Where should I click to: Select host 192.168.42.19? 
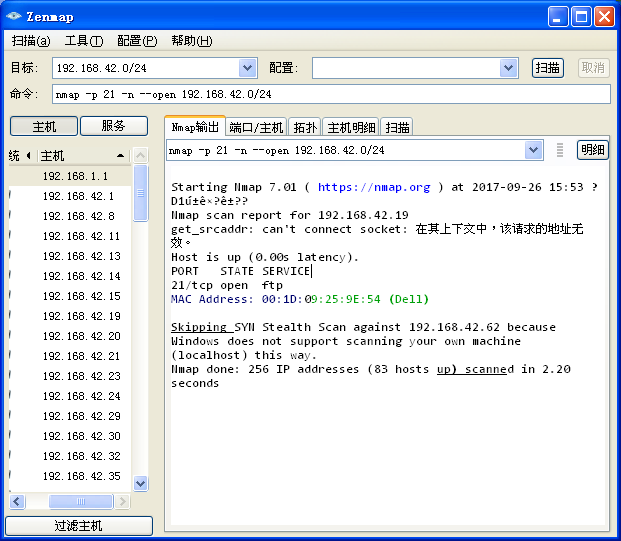click(x=70, y=316)
